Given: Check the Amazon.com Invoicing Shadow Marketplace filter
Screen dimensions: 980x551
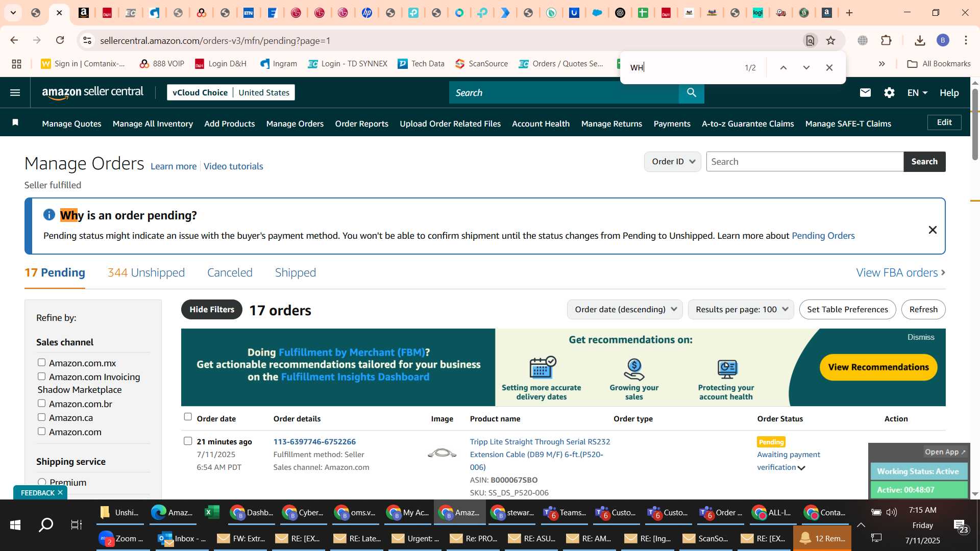Looking at the screenshot, I should (x=41, y=376).
